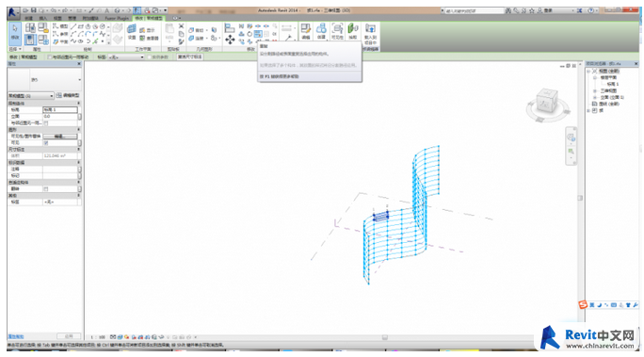The height and width of the screenshot is (357, 644).
Task: Click the Undo arrow in quick access toolbar
Action: pos(54,10)
